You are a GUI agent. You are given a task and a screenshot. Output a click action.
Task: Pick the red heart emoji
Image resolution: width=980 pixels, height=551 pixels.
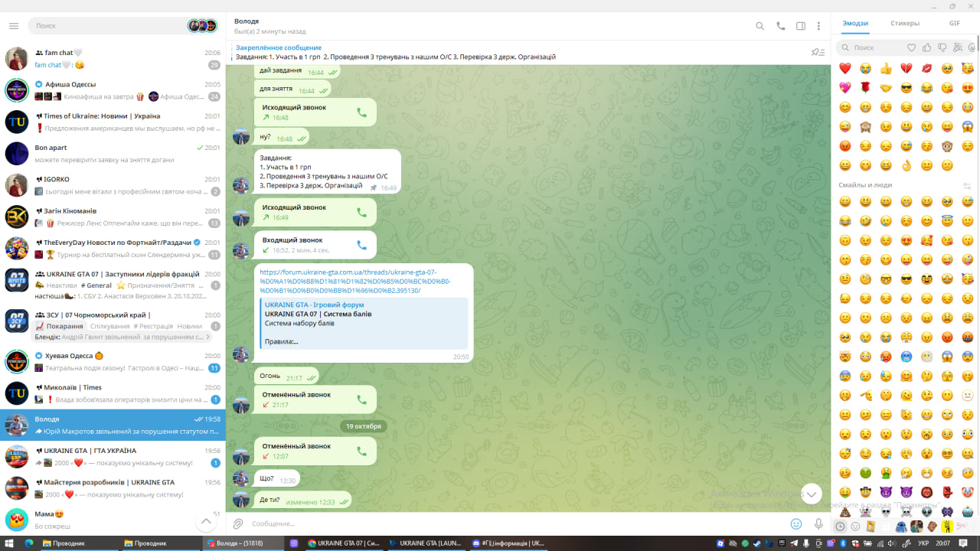(x=845, y=68)
